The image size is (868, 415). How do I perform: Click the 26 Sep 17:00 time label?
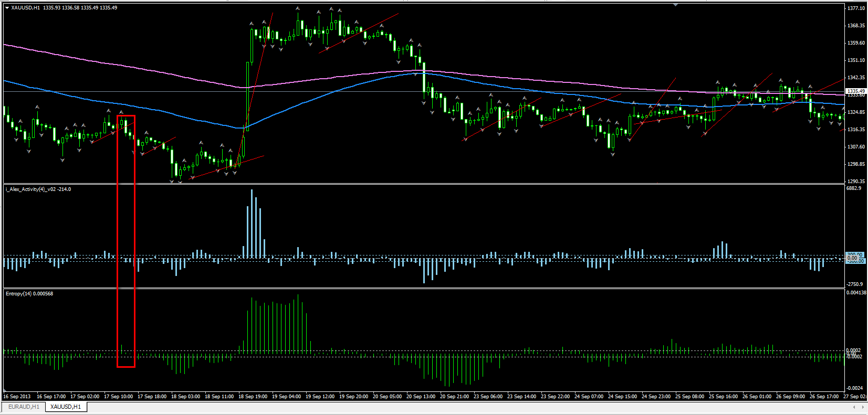pos(824,397)
